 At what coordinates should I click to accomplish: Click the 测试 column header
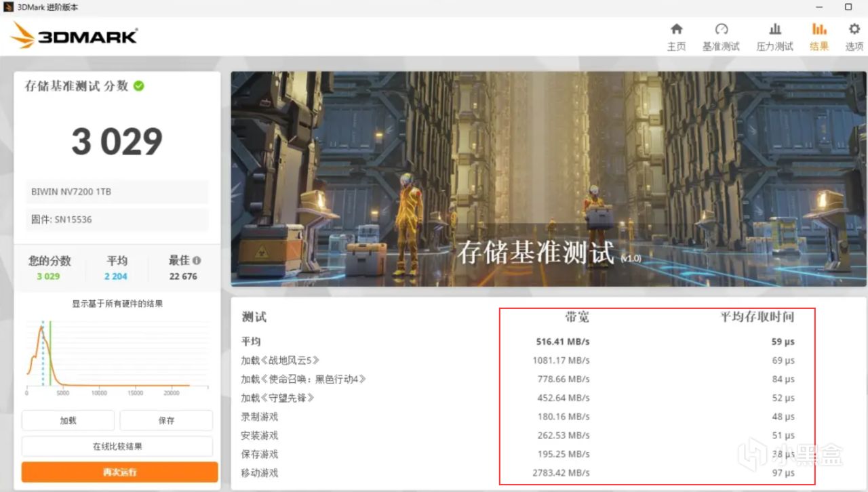pos(254,316)
